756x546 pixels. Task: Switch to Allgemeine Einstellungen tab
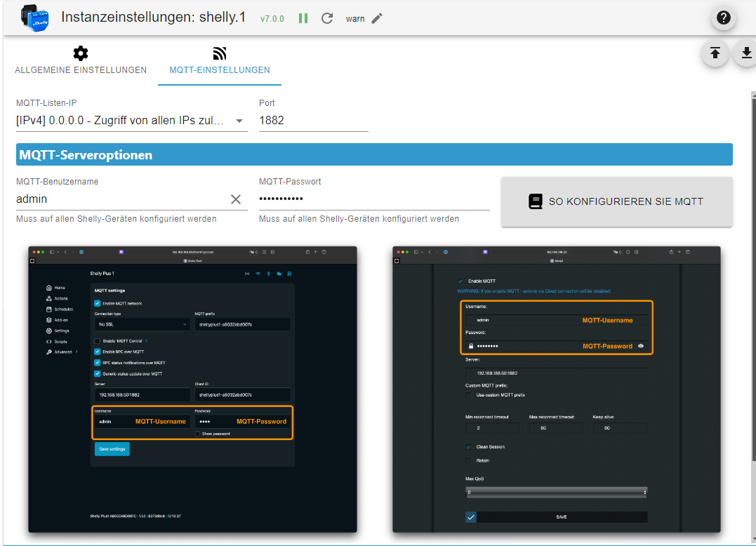(81, 61)
